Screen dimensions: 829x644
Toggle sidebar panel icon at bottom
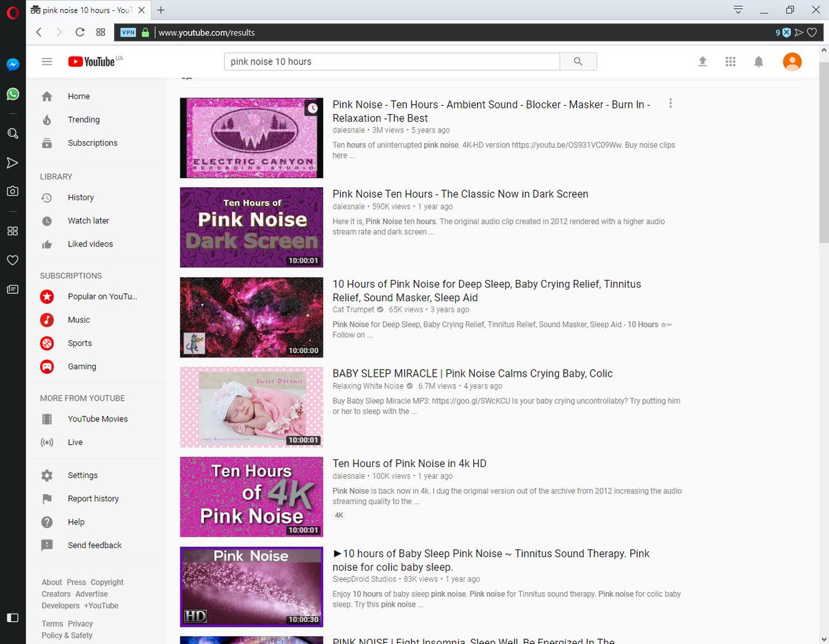(x=12, y=617)
